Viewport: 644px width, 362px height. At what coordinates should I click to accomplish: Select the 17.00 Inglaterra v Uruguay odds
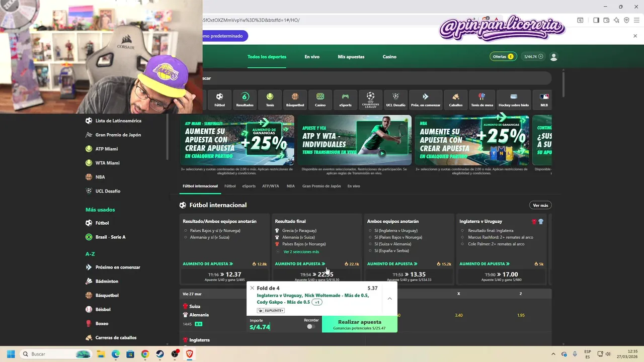(x=502, y=276)
